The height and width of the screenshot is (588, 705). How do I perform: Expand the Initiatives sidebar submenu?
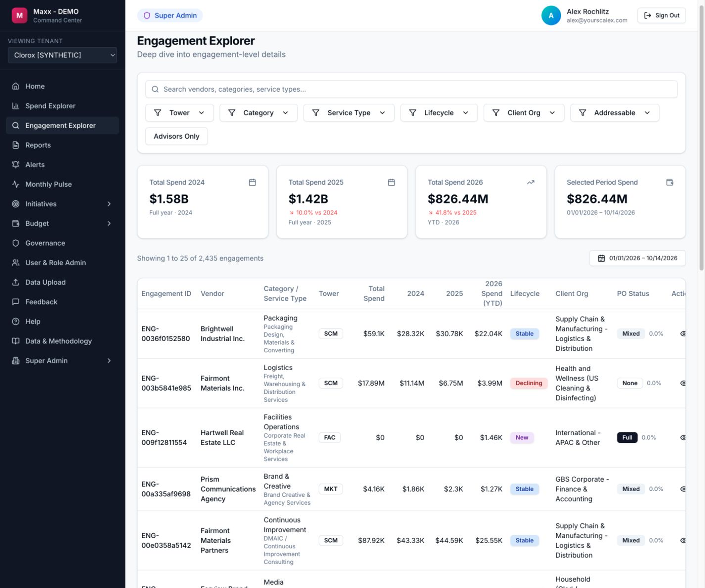click(x=62, y=204)
